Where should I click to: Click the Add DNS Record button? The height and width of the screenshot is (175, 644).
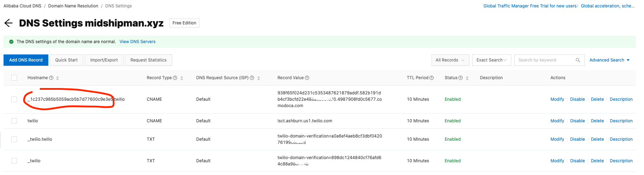(26, 60)
